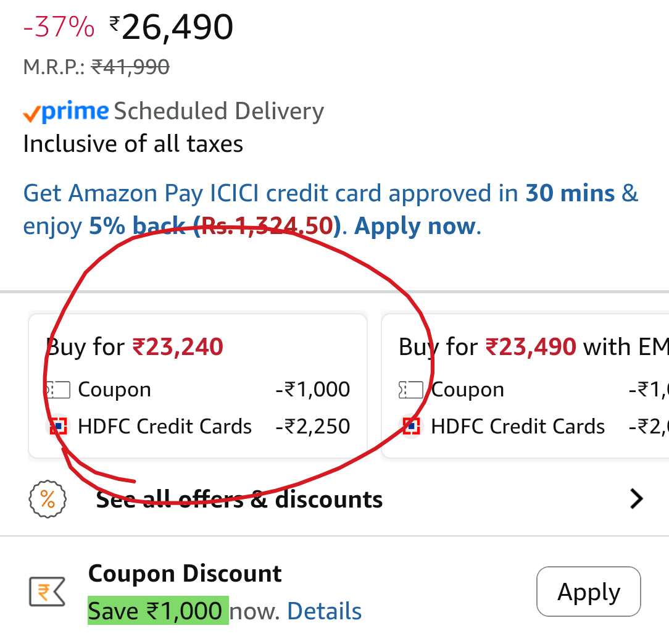The image size is (669, 644).
Task: Open the Buy for ₹23,490 with EMI card
Action: [525, 387]
